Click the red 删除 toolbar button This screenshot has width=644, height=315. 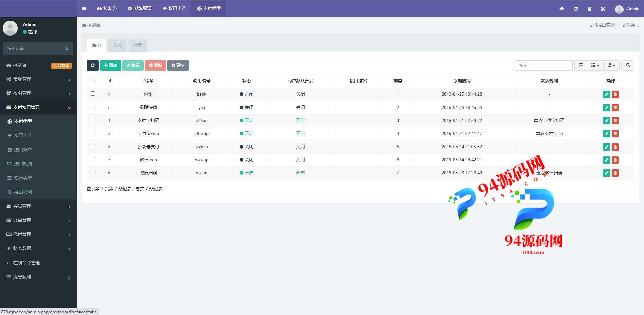pos(155,65)
